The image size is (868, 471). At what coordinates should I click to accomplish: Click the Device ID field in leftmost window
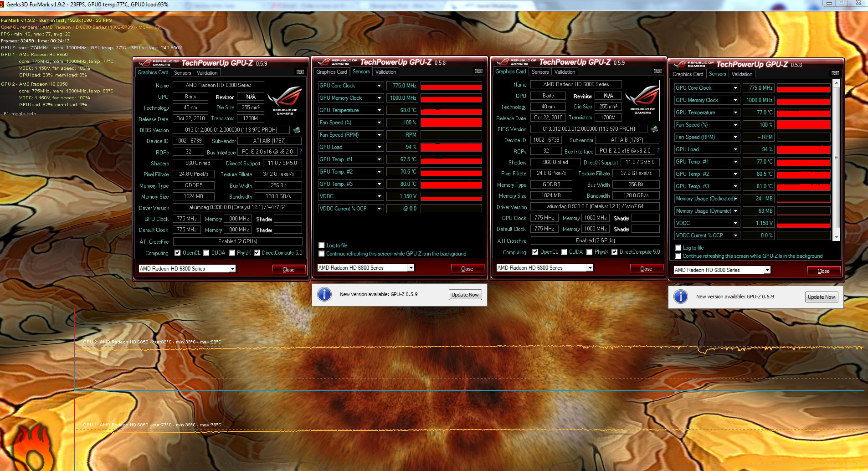(189, 141)
